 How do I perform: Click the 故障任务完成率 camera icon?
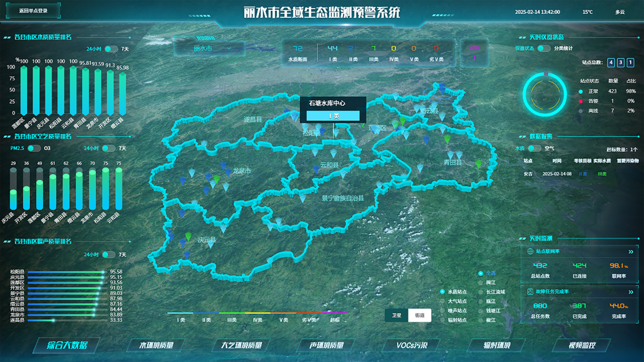click(530, 292)
